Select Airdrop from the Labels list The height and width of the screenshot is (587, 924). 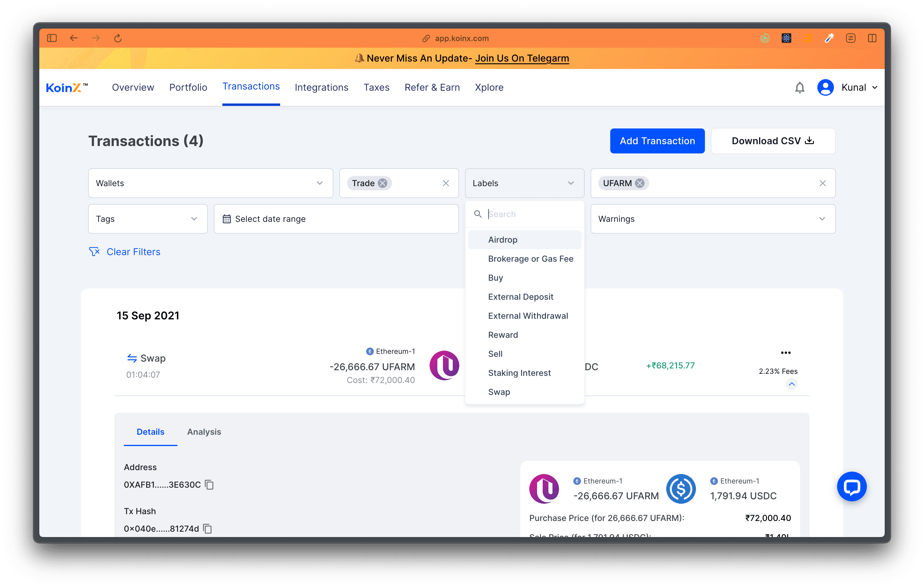pyautogui.click(x=503, y=239)
